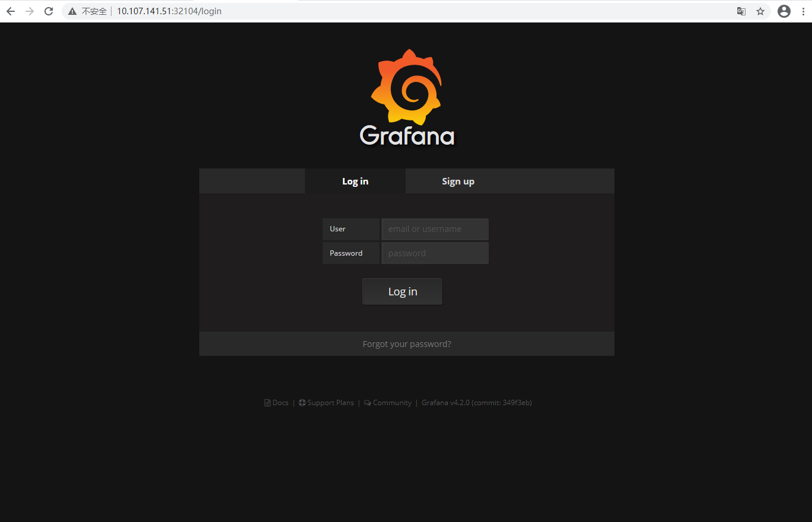Go back using the browser back arrow
Viewport: 812px width, 522px height.
[11, 11]
